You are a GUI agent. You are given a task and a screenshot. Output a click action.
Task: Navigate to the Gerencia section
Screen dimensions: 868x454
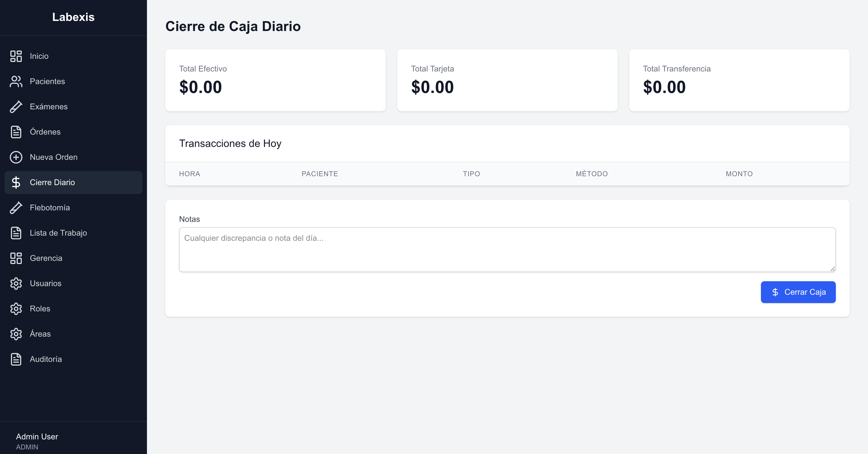coord(46,258)
